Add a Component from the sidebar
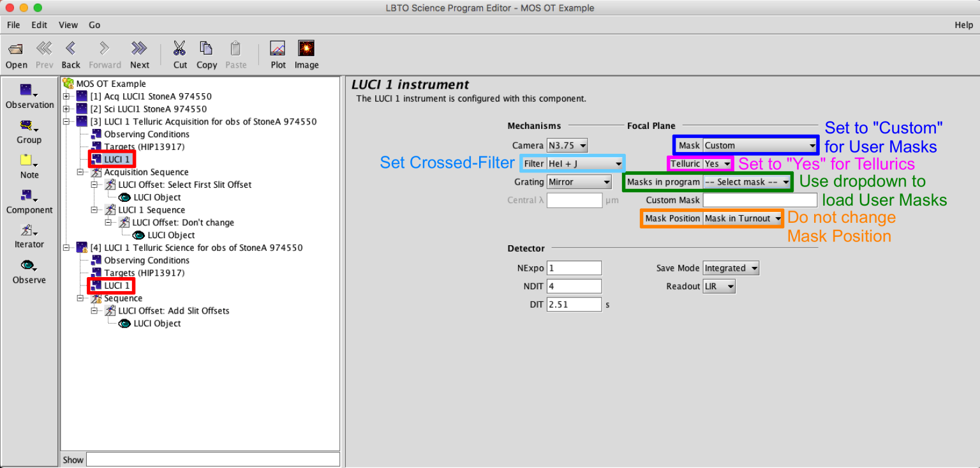 [29, 201]
